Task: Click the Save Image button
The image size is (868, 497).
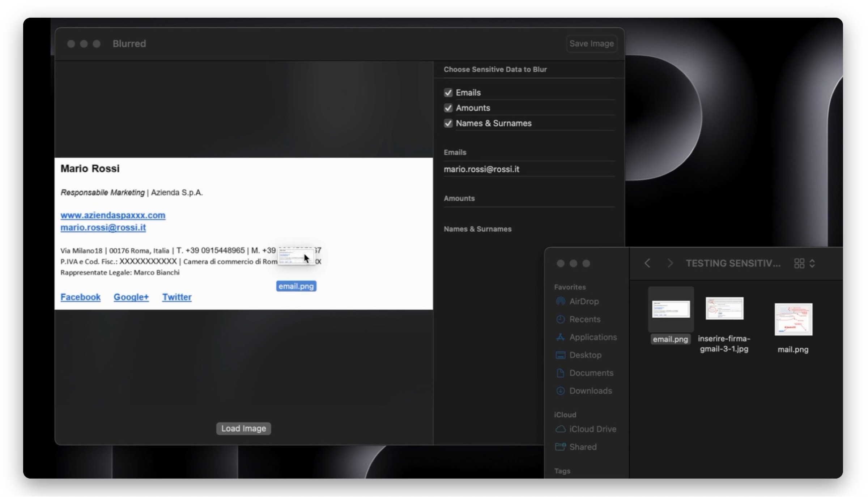Action: pyautogui.click(x=591, y=44)
